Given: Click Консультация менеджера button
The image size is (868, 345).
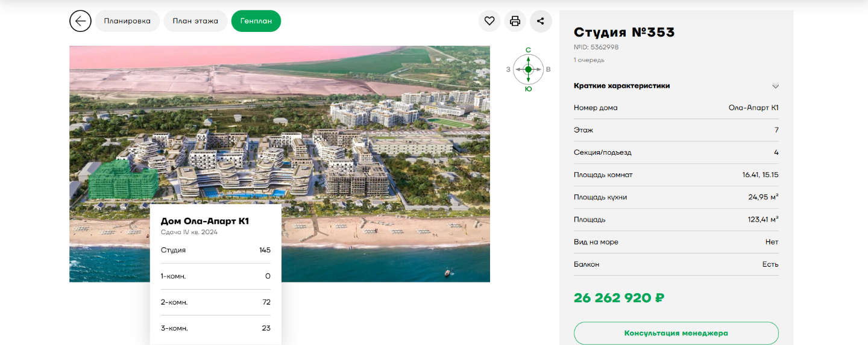Looking at the screenshot, I should click(x=676, y=333).
